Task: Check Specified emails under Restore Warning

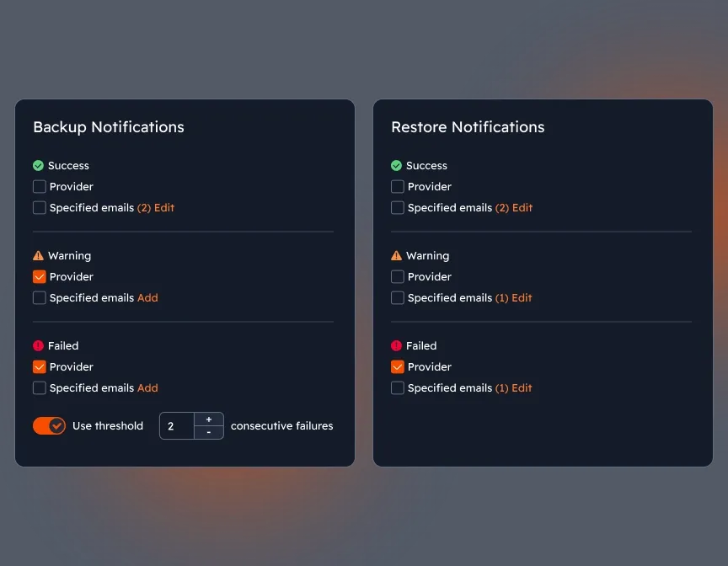Action: click(397, 297)
